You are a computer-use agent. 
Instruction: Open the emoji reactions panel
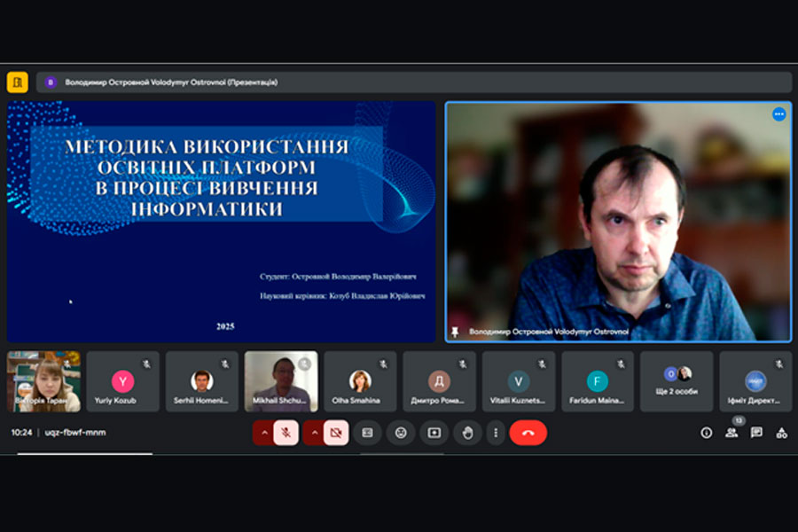coord(401,433)
